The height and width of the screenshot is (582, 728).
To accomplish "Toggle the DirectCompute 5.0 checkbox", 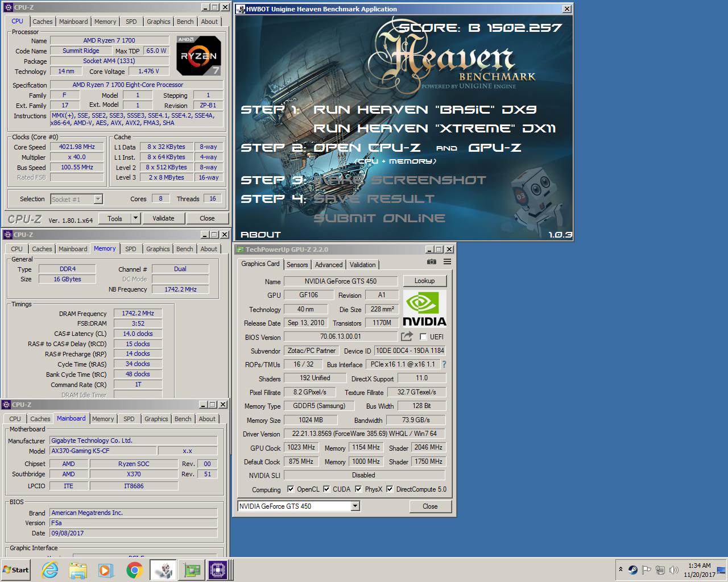I will pos(390,489).
